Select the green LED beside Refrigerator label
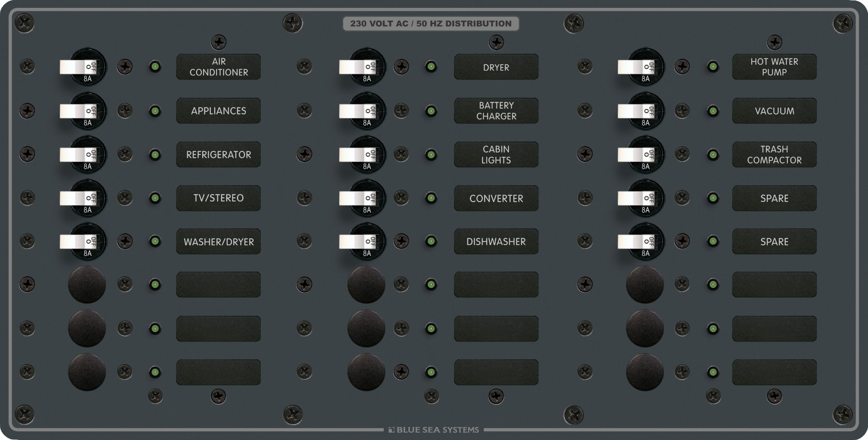This screenshot has height=440, width=868. [x=155, y=155]
